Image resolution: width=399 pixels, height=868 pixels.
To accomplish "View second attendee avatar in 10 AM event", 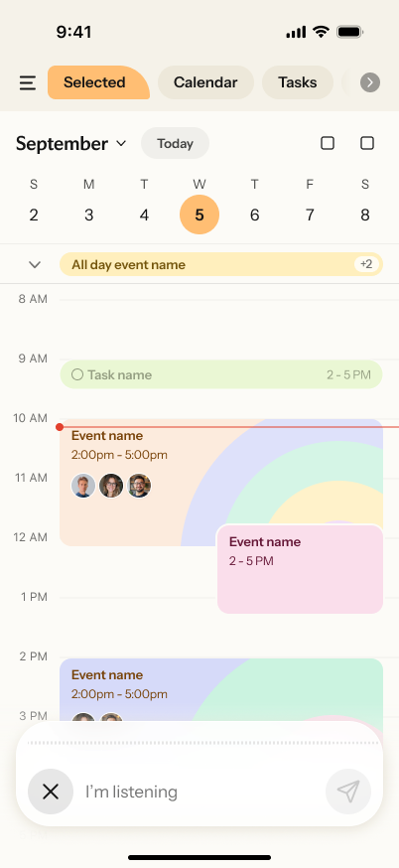I will coord(111,486).
